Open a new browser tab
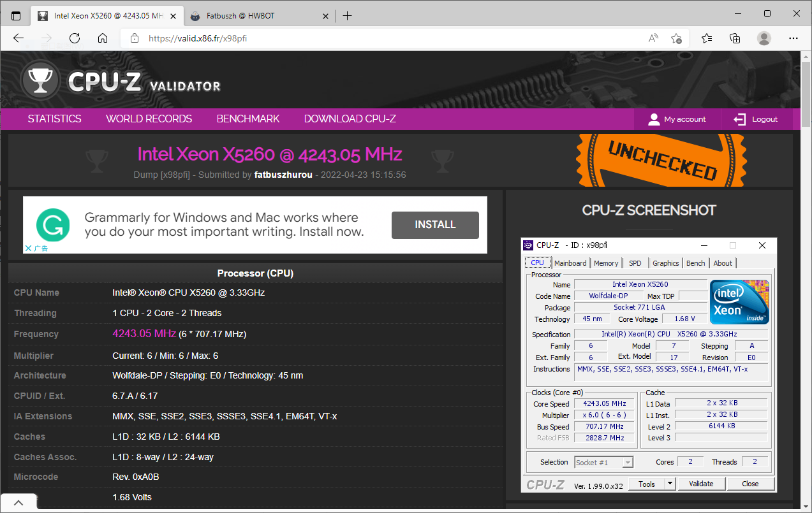Screen dimensions: 812x513 click(347, 16)
